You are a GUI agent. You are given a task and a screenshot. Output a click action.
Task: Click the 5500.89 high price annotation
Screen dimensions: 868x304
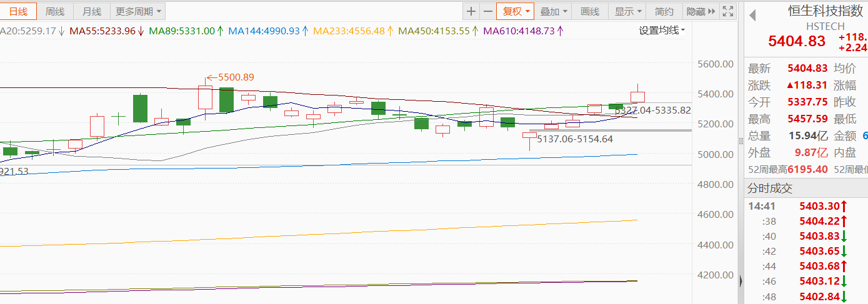[x=236, y=77]
